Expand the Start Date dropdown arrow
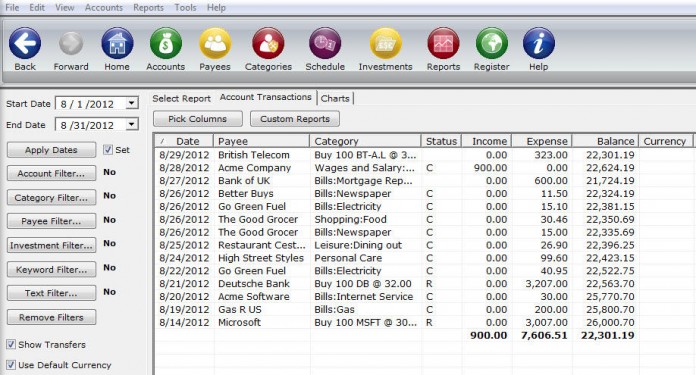 click(x=131, y=103)
